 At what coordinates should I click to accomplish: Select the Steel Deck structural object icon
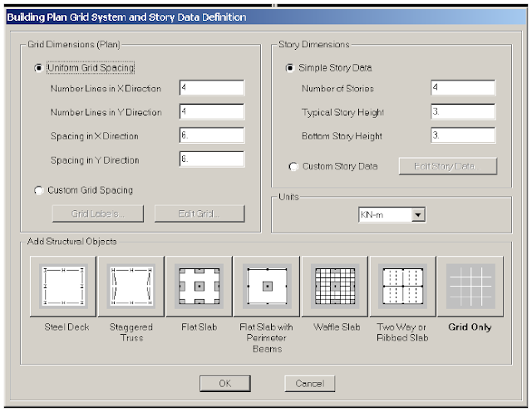(63, 287)
